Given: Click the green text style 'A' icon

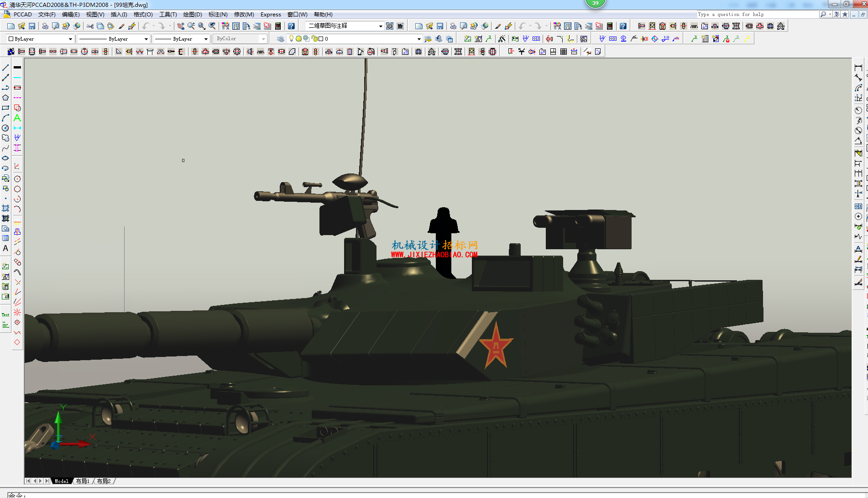Looking at the screenshot, I should [17, 118].
